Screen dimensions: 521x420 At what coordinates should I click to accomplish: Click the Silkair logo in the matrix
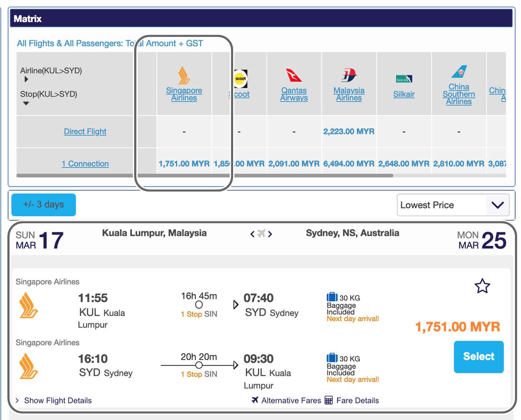tap(404, 79)
